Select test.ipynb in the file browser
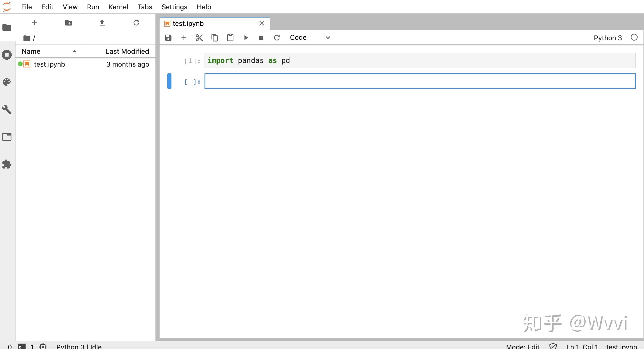The image size is (644, 349). pyautogui.click(x=49, y=64)
